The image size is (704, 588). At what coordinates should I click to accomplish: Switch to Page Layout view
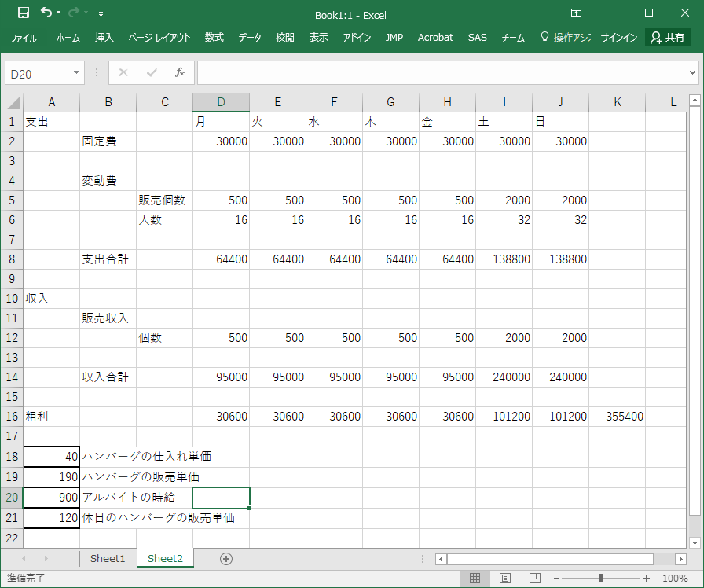coord(505,579)
